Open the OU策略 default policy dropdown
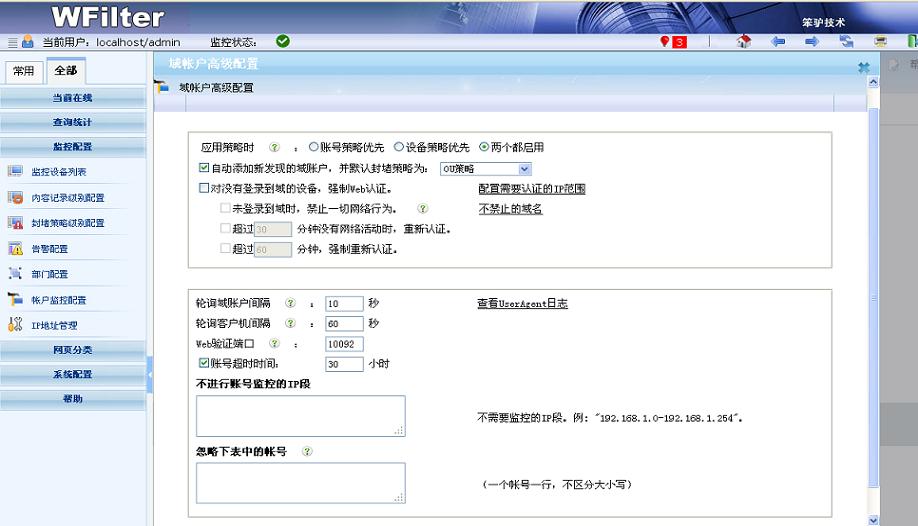Image resolution: width=918 pixels, height=526 pixels. [485, 169]
